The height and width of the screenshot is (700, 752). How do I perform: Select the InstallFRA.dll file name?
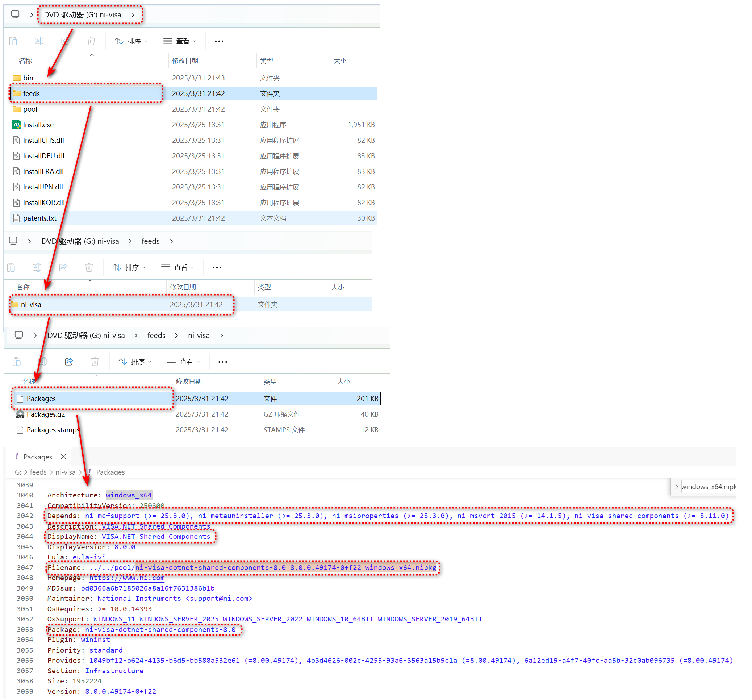(43, 171)
